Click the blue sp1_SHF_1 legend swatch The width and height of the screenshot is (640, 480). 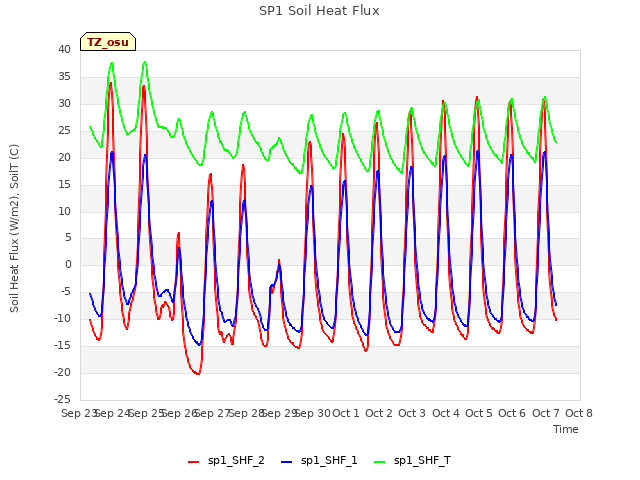click(287, 462)
